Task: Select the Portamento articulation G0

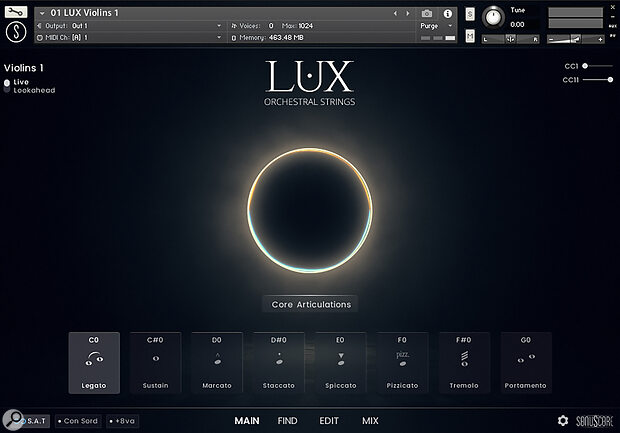Action: [525, 363]
